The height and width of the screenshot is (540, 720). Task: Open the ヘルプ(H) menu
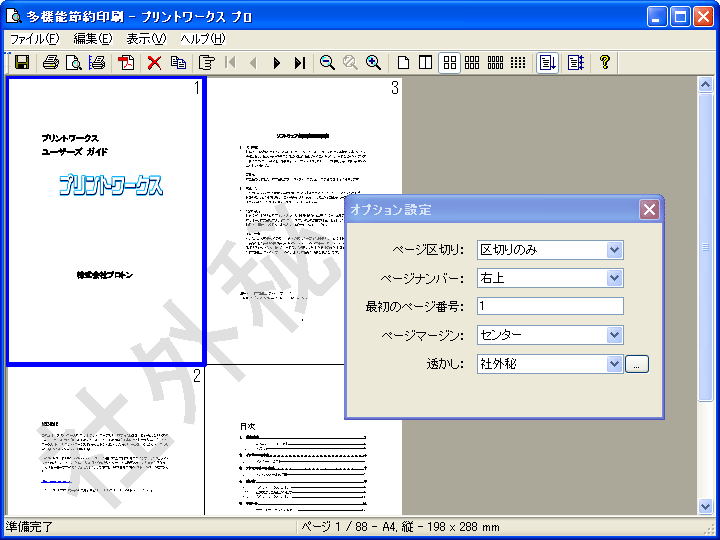pyautogui.click(x=203, y=39)
